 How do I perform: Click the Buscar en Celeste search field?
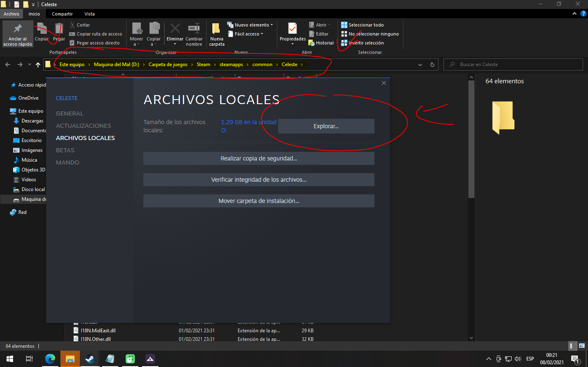(x=513, y=65)
